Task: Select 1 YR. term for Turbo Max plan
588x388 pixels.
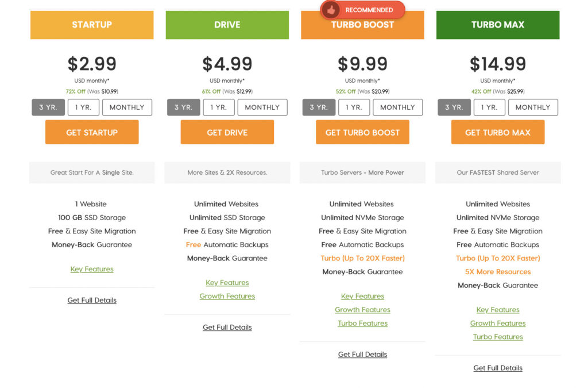Action: pos(489,107)
